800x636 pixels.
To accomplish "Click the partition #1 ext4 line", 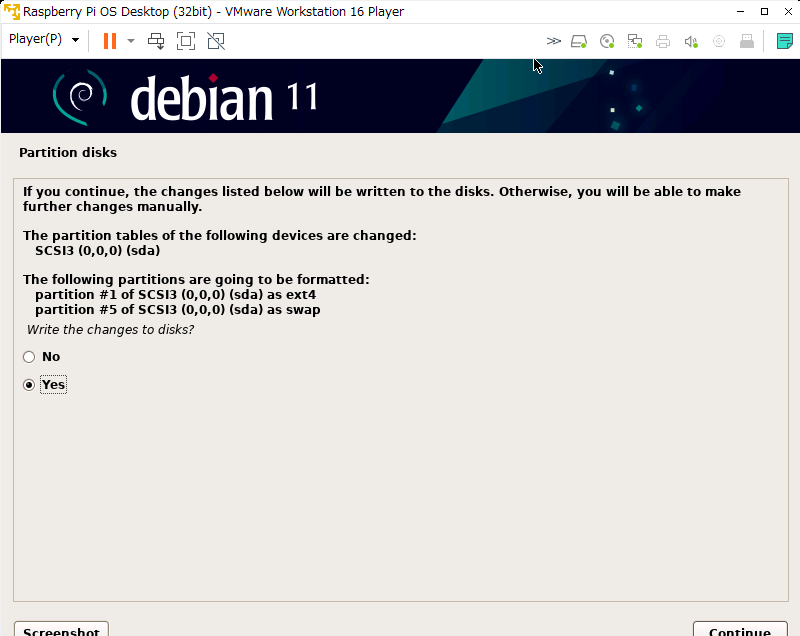I will 176,295.
